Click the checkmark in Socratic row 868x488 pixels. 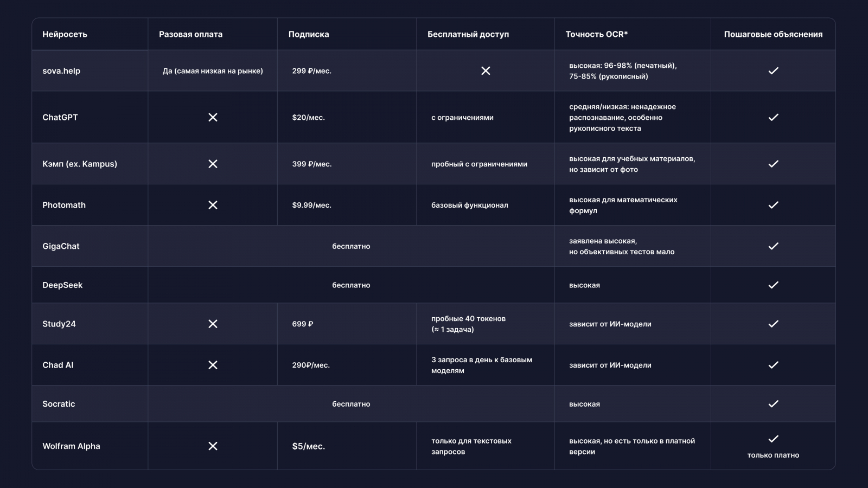(773, 404)
